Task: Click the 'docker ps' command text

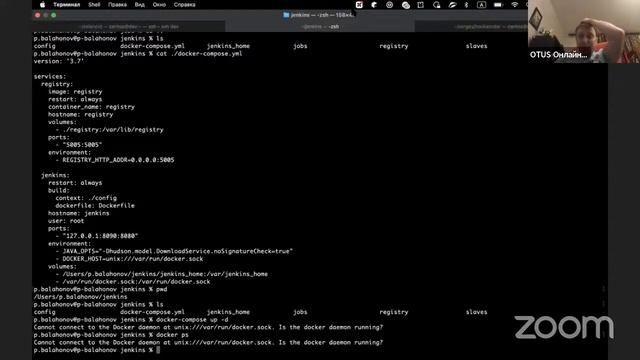Action: 172,335
